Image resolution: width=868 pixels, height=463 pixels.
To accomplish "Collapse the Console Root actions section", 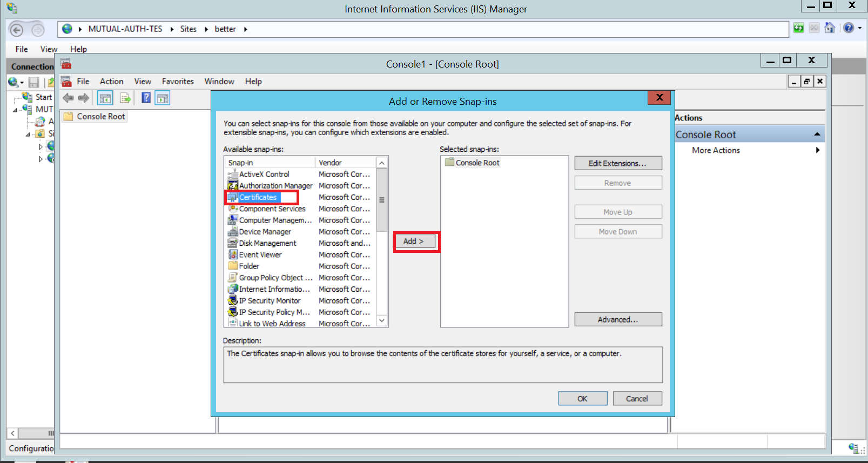I will pos(817,135).
